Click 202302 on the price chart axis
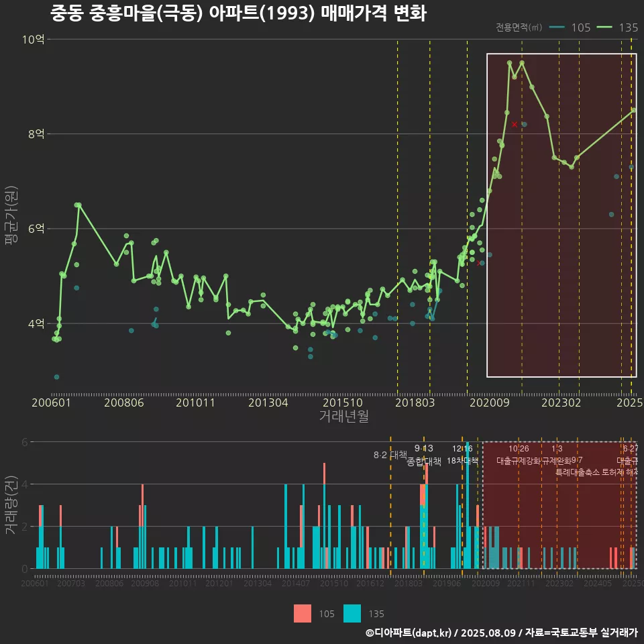 561,402
